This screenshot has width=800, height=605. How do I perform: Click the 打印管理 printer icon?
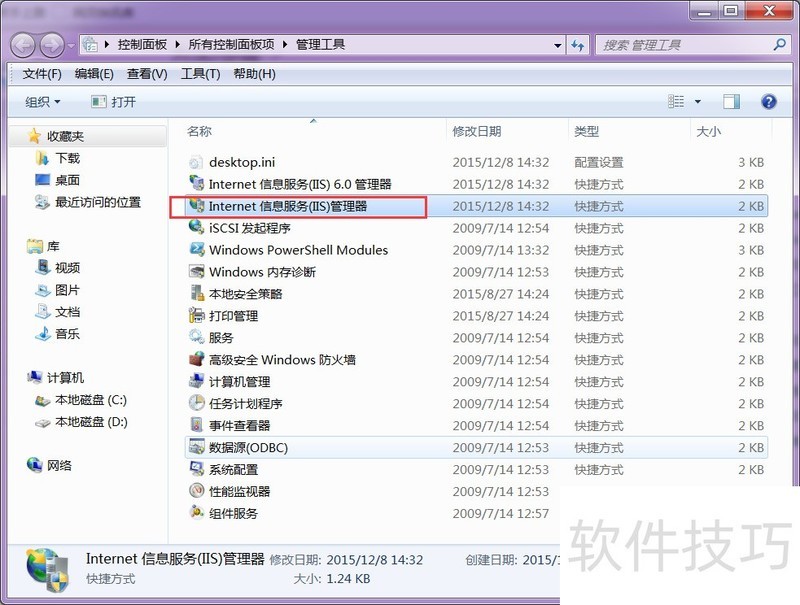(196, 315)
